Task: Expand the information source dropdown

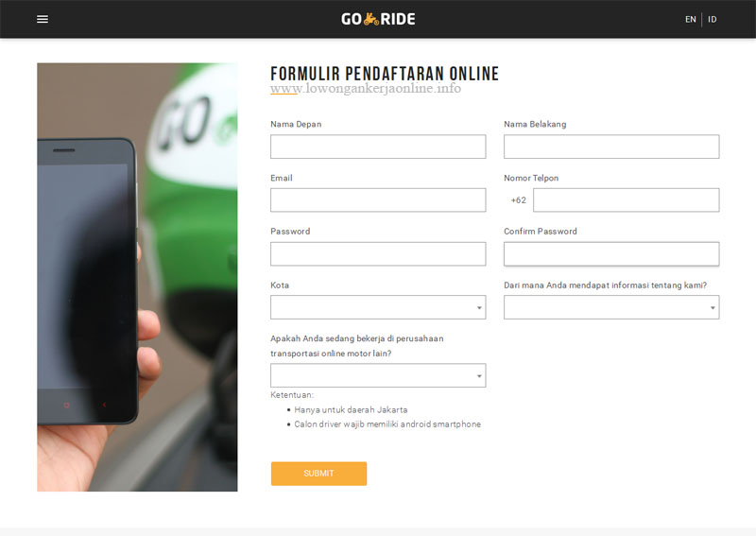Action: (x=611, y=307)
